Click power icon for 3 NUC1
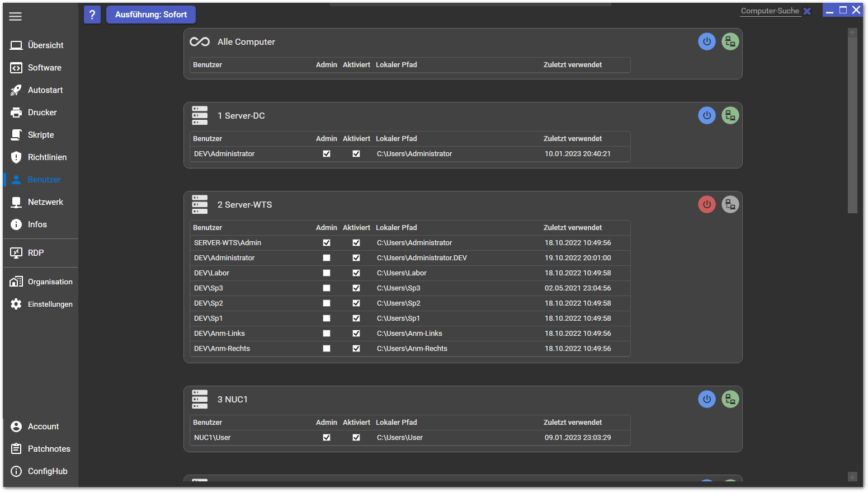The image size is (868, 492). pos(707,399)
